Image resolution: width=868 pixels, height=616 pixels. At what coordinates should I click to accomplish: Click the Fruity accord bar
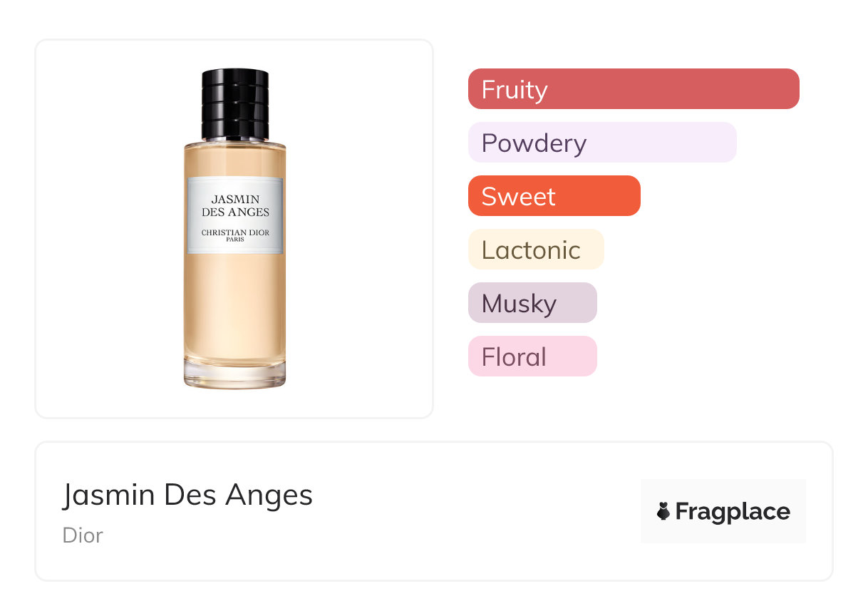click(634, 89)
